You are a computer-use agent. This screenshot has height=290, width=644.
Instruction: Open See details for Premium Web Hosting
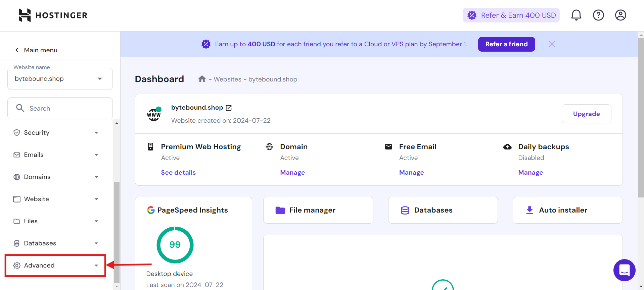[x=178, y=172]
